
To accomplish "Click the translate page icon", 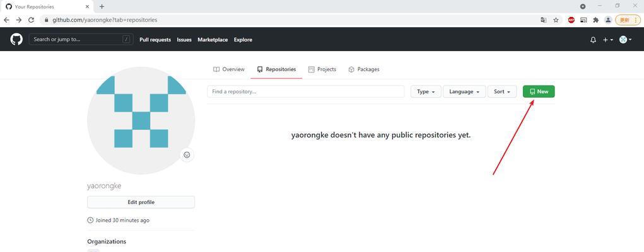I will 543,20.
